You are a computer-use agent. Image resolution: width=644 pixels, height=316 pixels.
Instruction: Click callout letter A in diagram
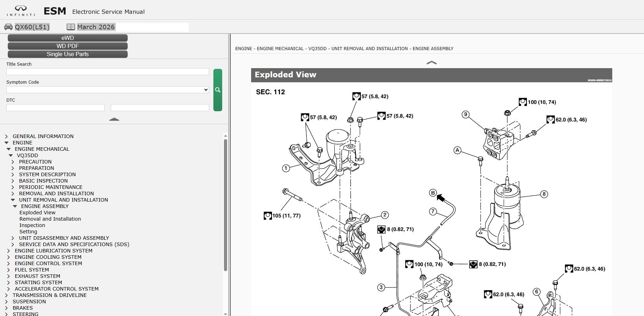click(x=457, y=150)
